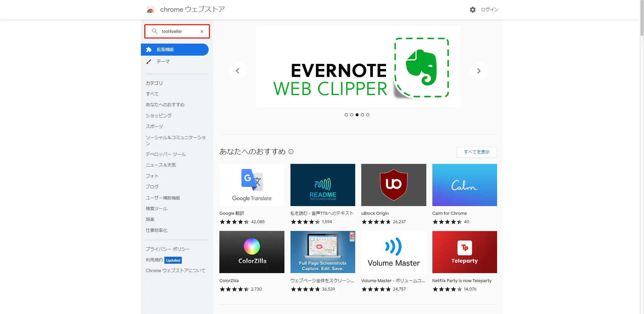Click Netflix Party is now Teleparty title
Image resolution: width=644 pixels, height=314 pixels.
tap(462, 281)
